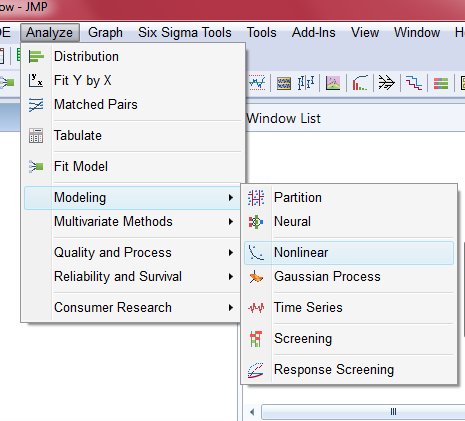
Task: Open the Graph menu
Action: (105, 33)
